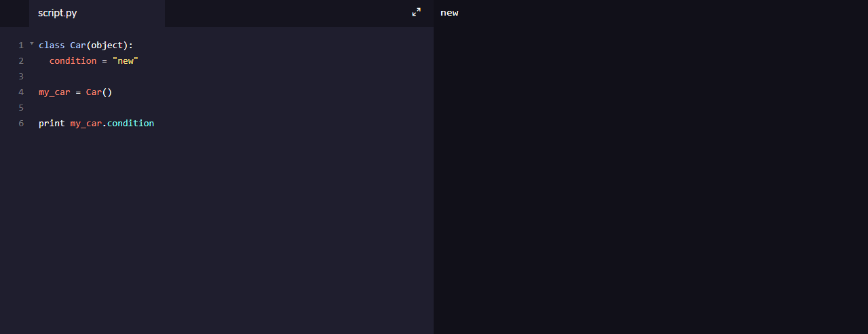
Task: Click the 'object' base class text
Action: 107,45
